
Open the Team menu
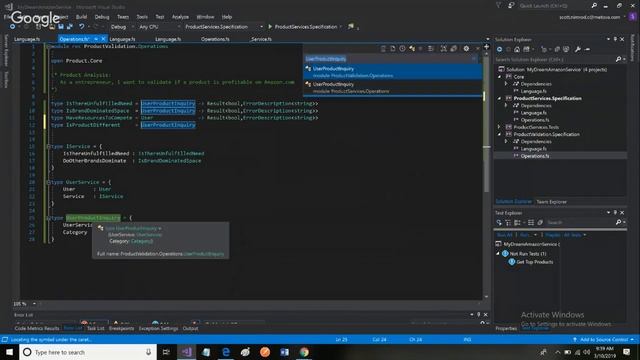(123, 17)
